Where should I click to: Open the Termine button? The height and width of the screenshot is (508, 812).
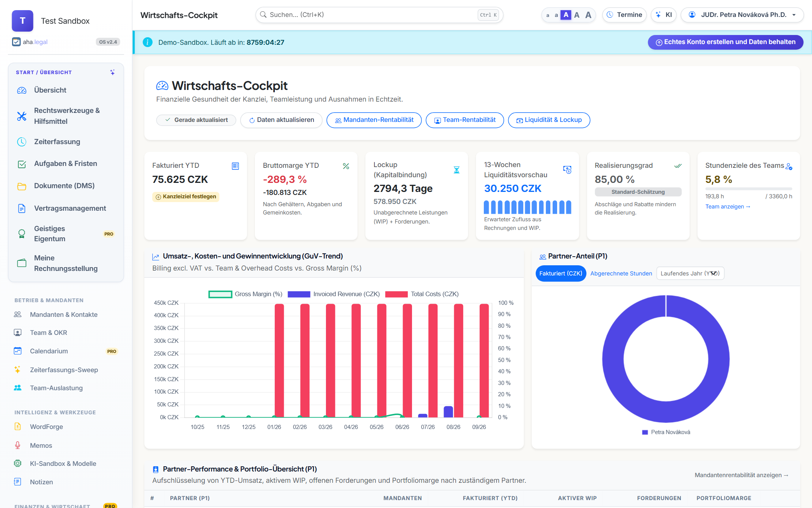click(x=624, y=15)
